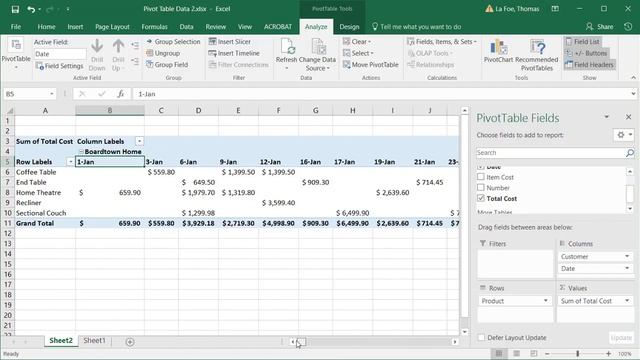Open Recommended PivotTables

[537, 55]
